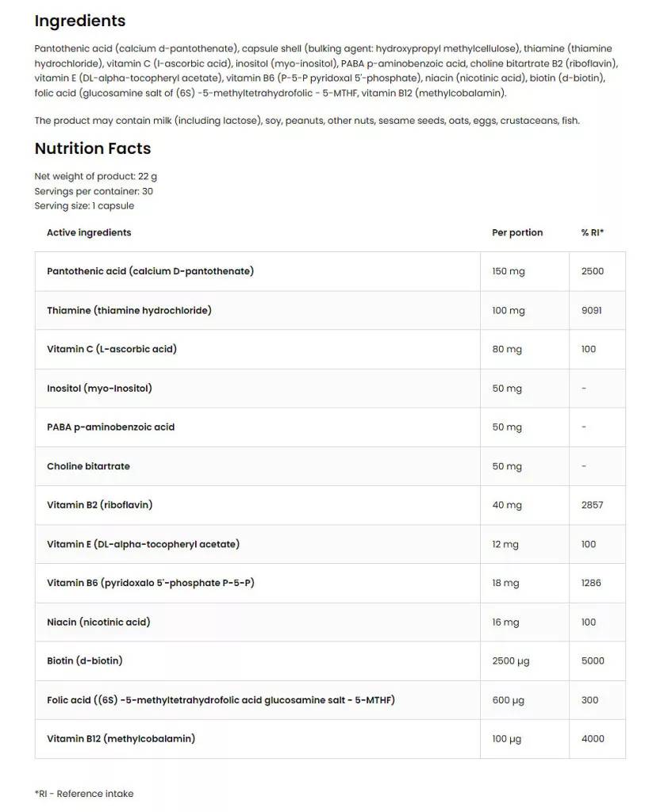Screen dimensions: 668x812
Task: Click the Vitamin C (L-ascorbic acid) row
Action: tap(112, 349)
